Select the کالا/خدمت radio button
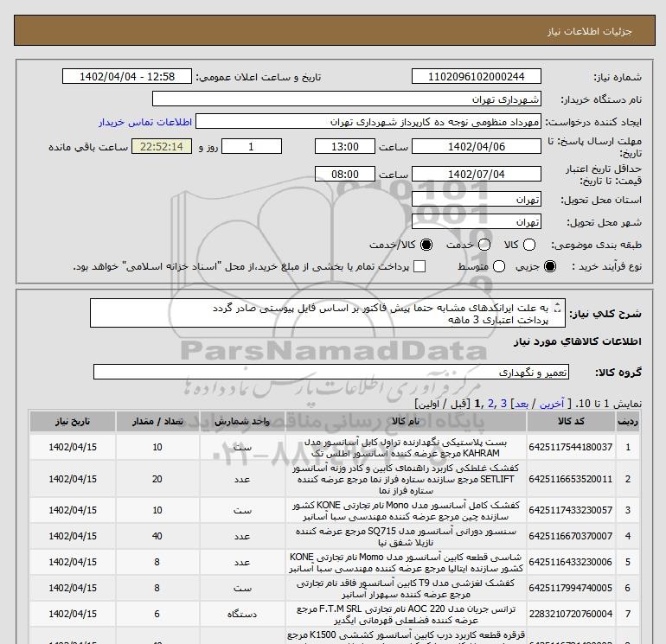This screenshot has width=666, height=644. tap(426, 245)
